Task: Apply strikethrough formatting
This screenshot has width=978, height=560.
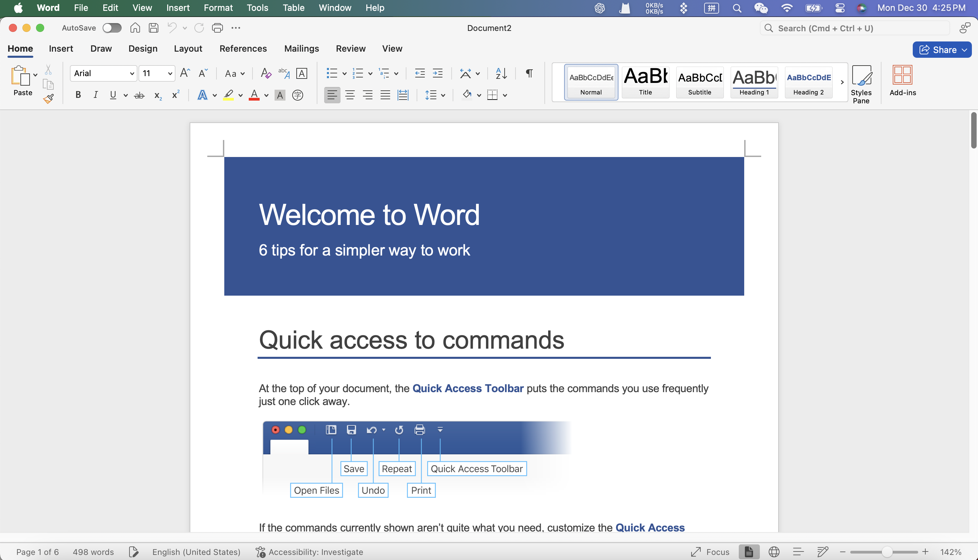Action: (x=139, y=95)
